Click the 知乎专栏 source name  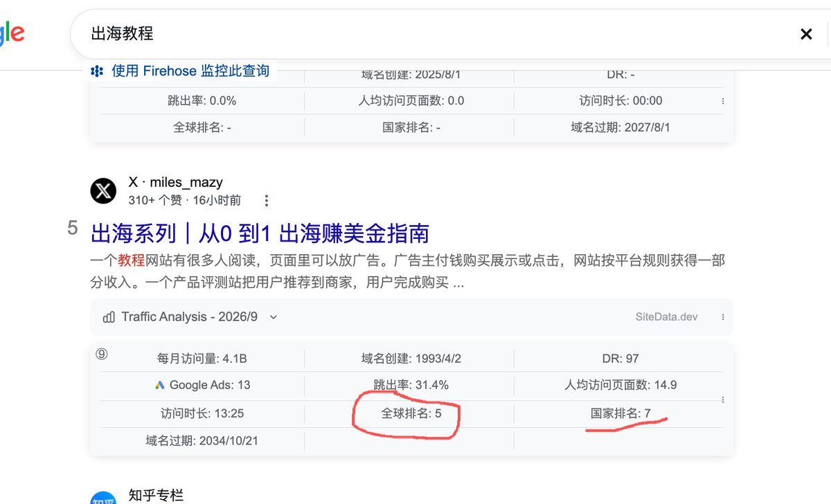(156, 495)
